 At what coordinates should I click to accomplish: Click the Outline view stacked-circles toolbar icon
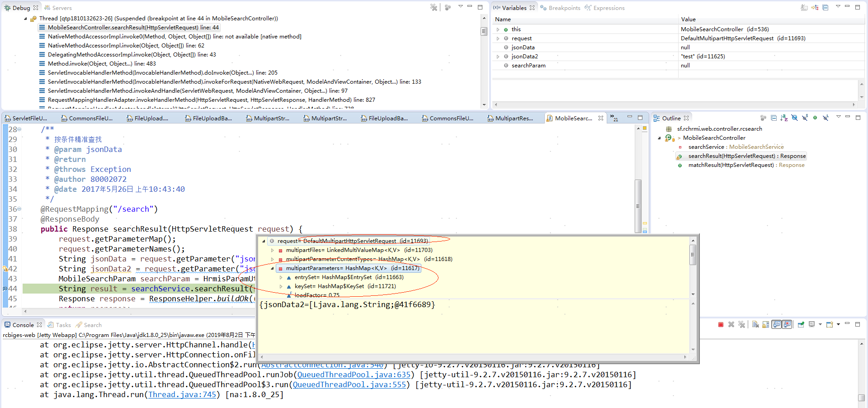pyautogui.click(x=763, y=118)
